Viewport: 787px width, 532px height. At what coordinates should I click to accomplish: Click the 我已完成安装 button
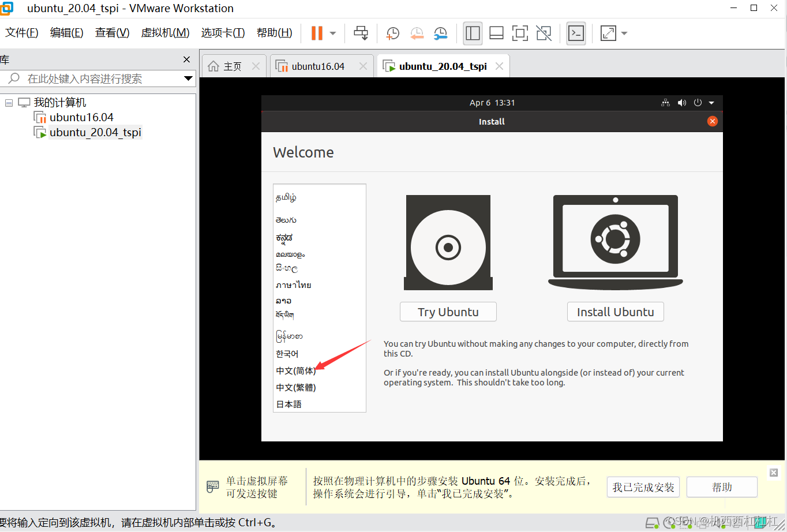[643, 488]
